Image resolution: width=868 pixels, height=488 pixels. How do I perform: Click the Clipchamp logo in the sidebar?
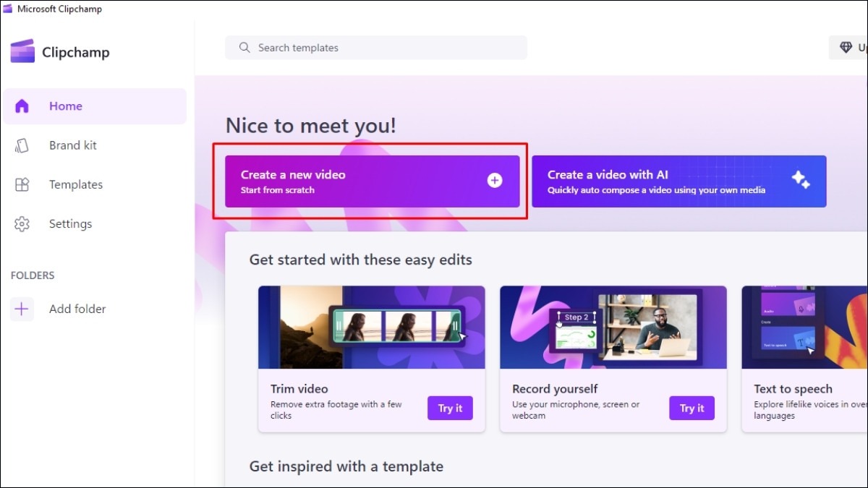tap(22, 52)
